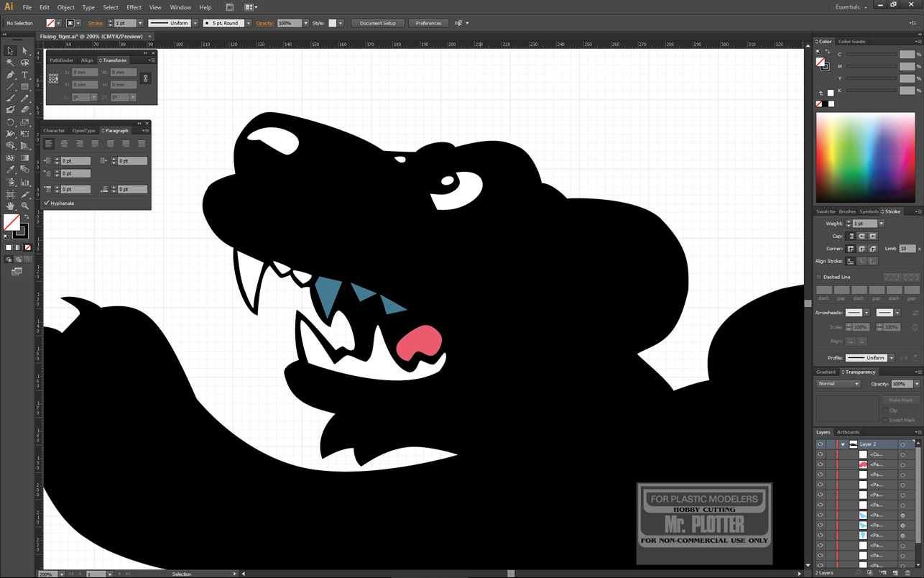Switch to the Pathfinder tab
The height and width of the screenshot is (578, 924).
(62, 60)
